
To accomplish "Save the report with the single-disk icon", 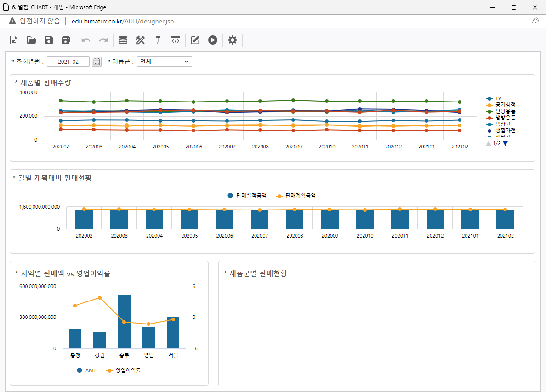I will click(49, 40).
